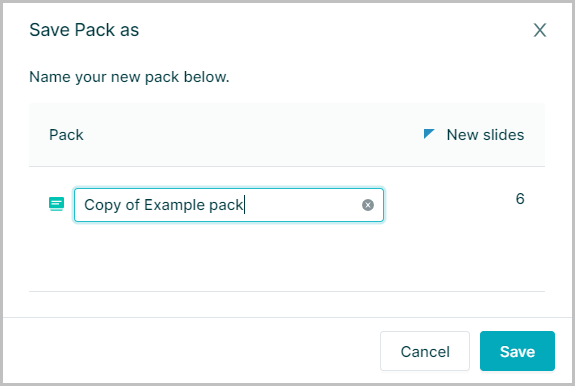
Task: Click the word of in the name field
Action: (x=132, y=205)
